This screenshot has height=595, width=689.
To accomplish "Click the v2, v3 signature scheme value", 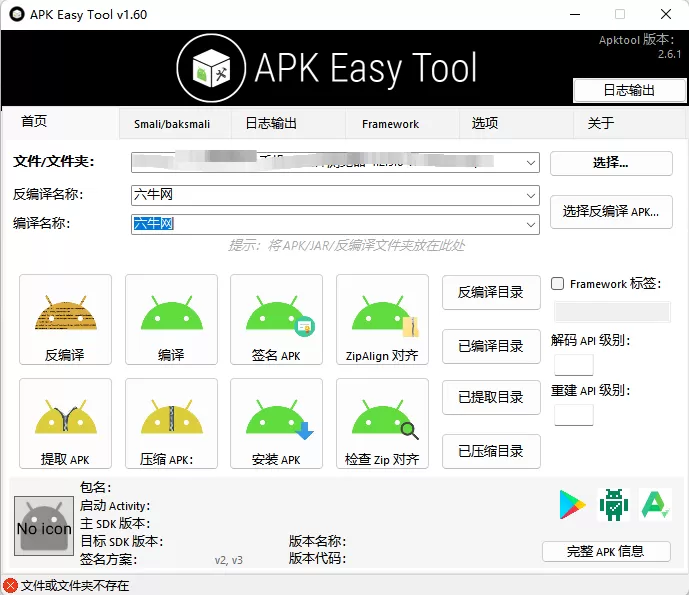I will click(228, 560).
